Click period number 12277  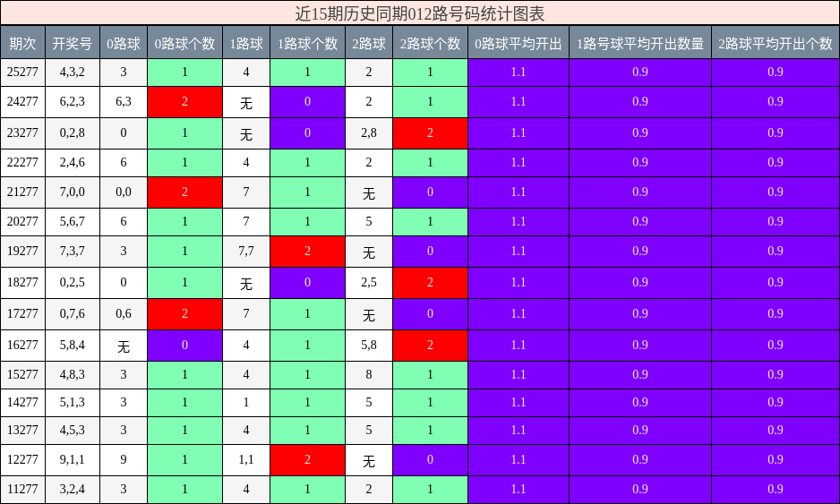22,459
